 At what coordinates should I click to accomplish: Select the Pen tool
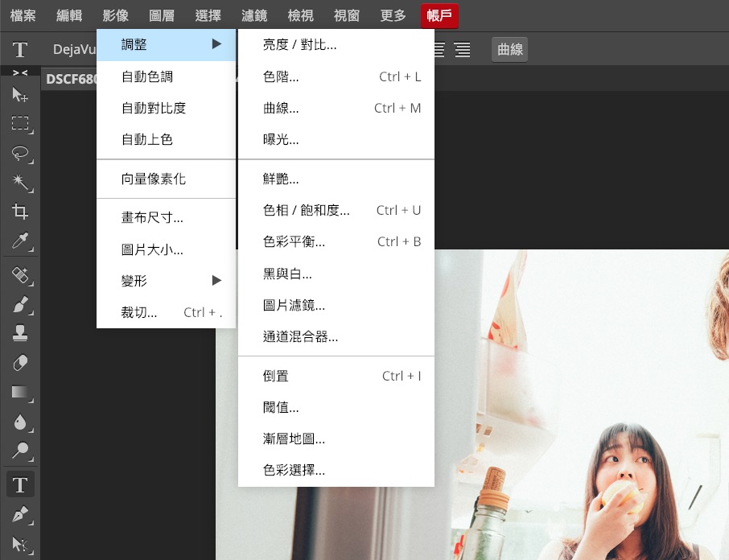[x=19, y=514]
